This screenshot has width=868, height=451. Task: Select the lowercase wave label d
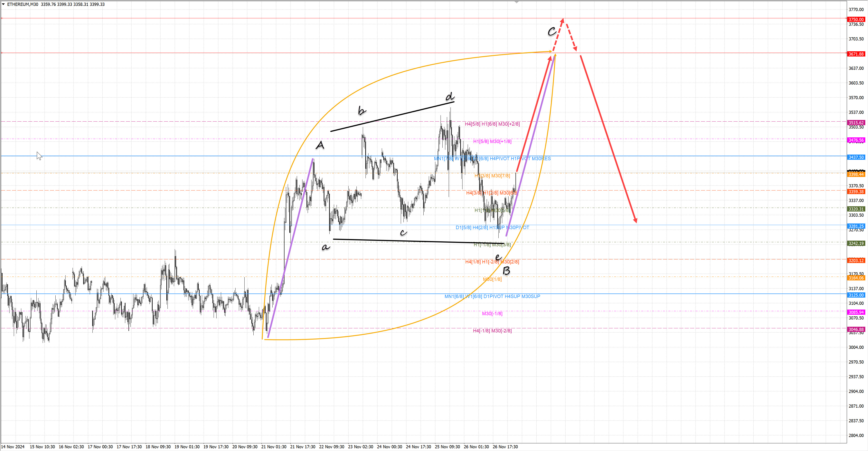[450, 97]
